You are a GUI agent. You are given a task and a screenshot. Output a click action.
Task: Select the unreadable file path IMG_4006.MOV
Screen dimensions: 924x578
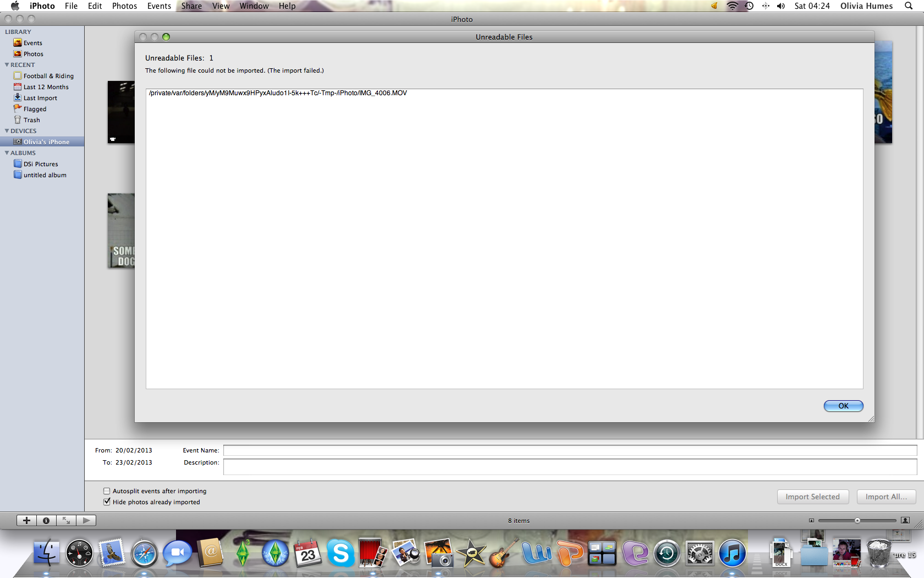point(278,93)
